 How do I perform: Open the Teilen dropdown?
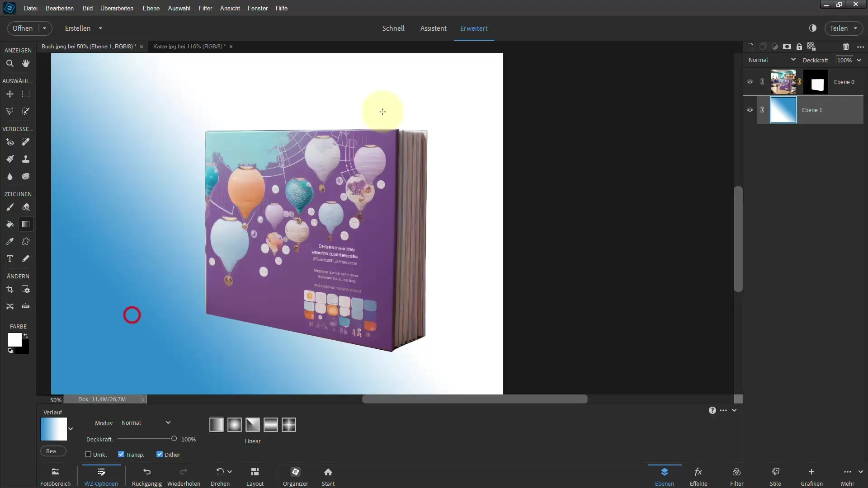coord(844,28)
